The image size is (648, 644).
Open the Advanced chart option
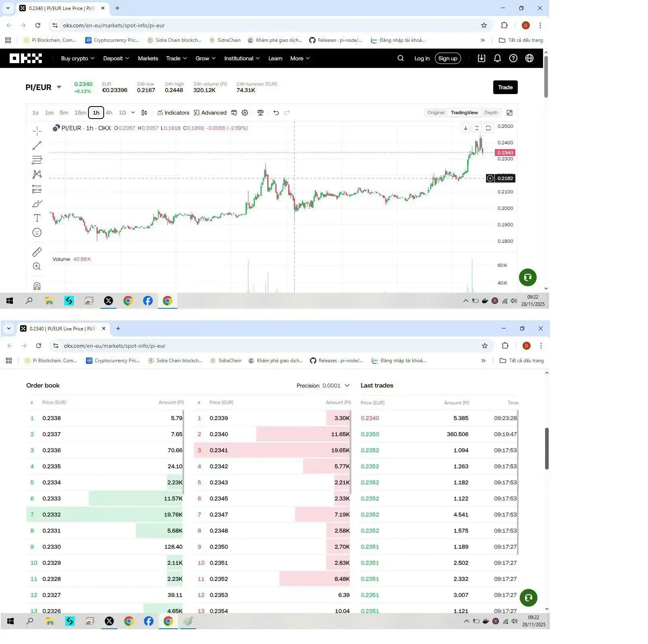pos(210,113)
